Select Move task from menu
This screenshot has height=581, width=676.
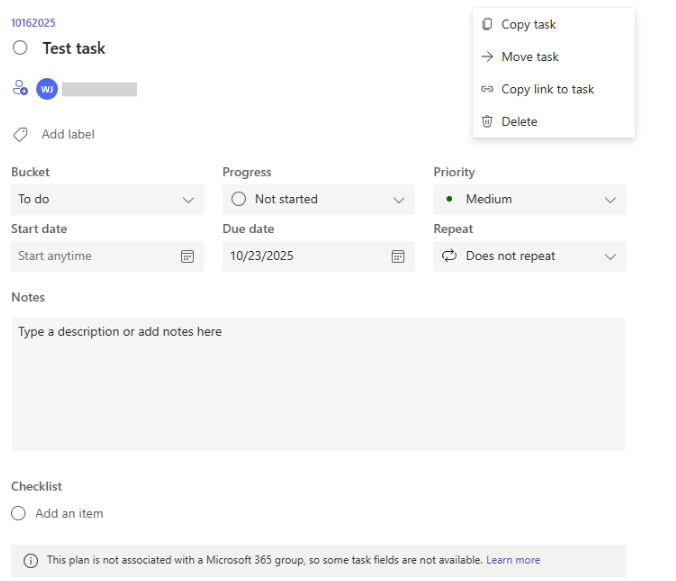click(x=530, y=57)
